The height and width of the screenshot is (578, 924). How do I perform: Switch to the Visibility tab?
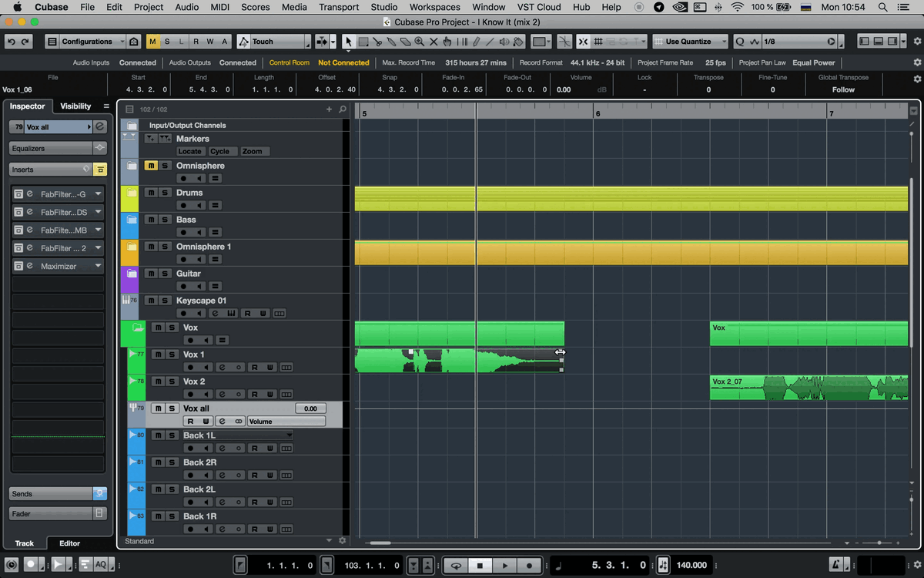[x=75, y=106]
